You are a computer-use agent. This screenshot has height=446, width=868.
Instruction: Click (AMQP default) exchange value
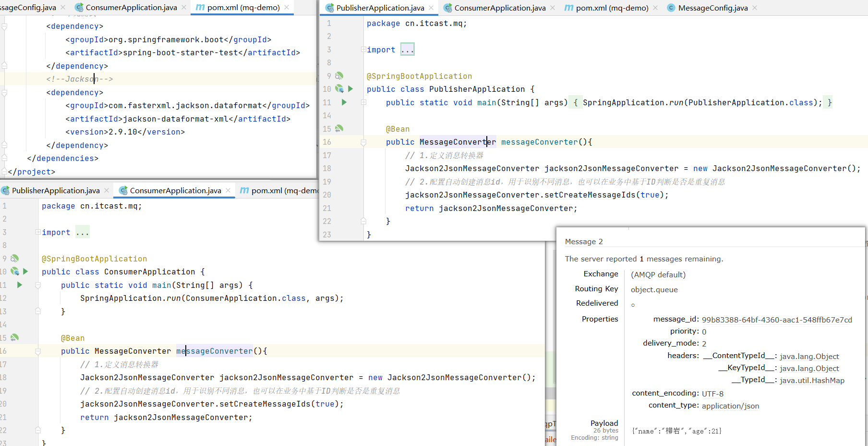[x=658, y=275]
